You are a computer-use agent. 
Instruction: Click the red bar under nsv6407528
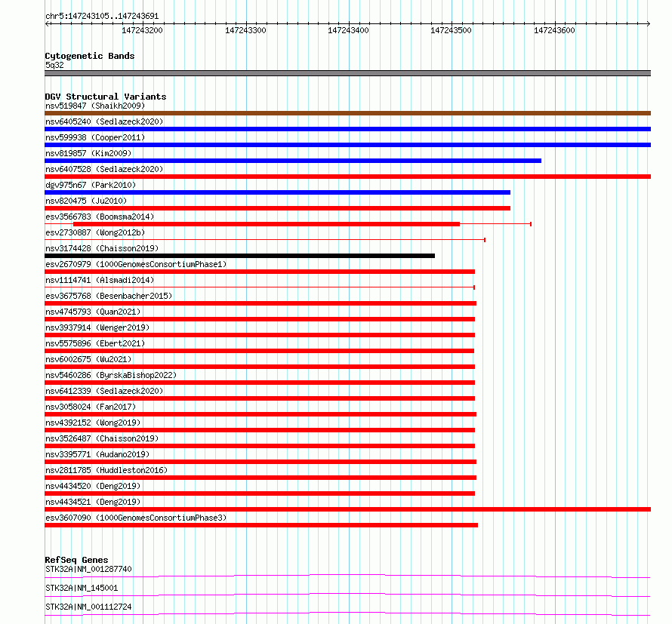[x=347, y=177]
